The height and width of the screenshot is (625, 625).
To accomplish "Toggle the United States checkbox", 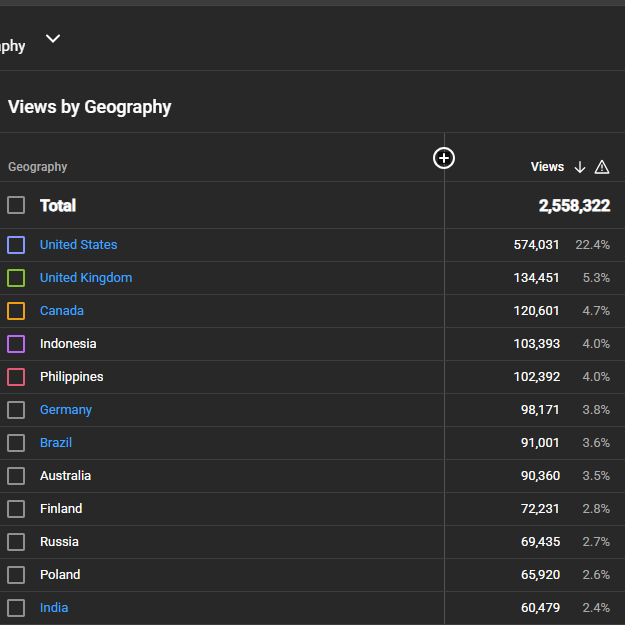I will point(16,245).
